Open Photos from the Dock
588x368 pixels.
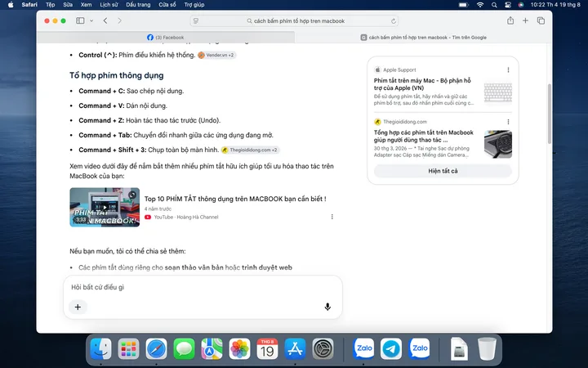pyautogui.click(x=239, y=349)
